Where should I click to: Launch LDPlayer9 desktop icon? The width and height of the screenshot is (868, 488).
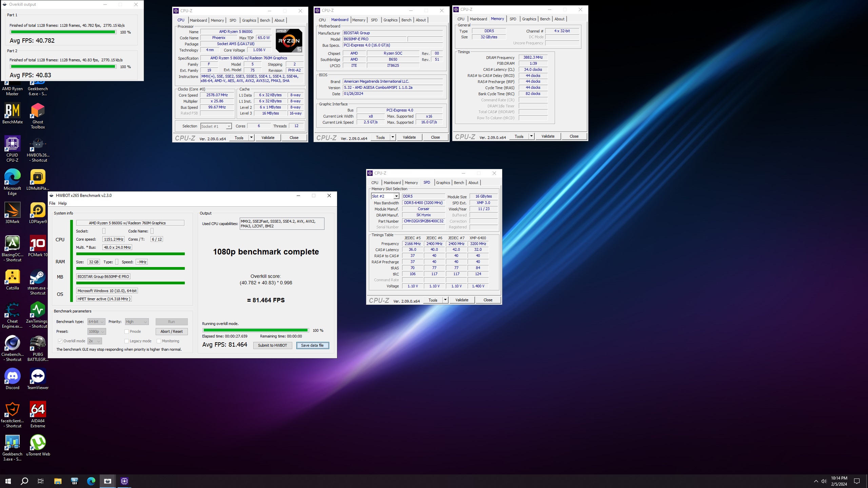38,213
